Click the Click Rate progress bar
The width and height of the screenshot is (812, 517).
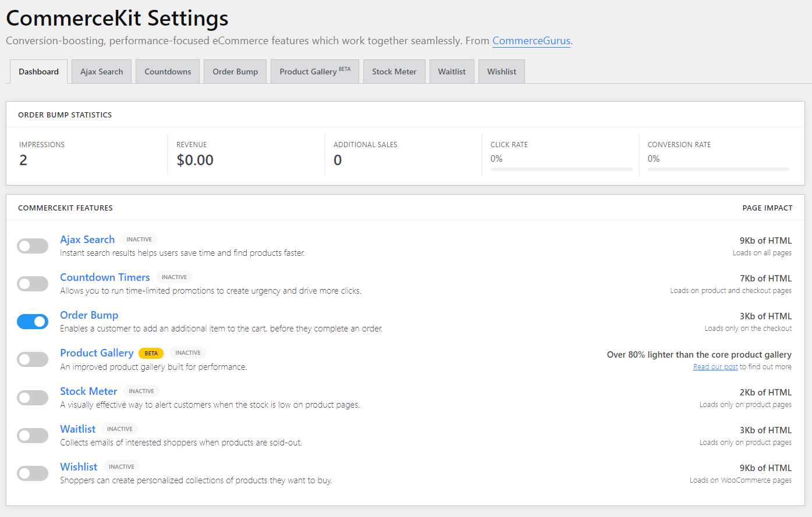(x=561, y=169)
